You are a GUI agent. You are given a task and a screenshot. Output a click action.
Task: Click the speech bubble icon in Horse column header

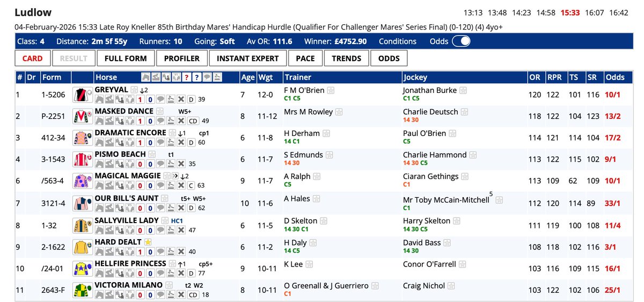pos(207,77)
